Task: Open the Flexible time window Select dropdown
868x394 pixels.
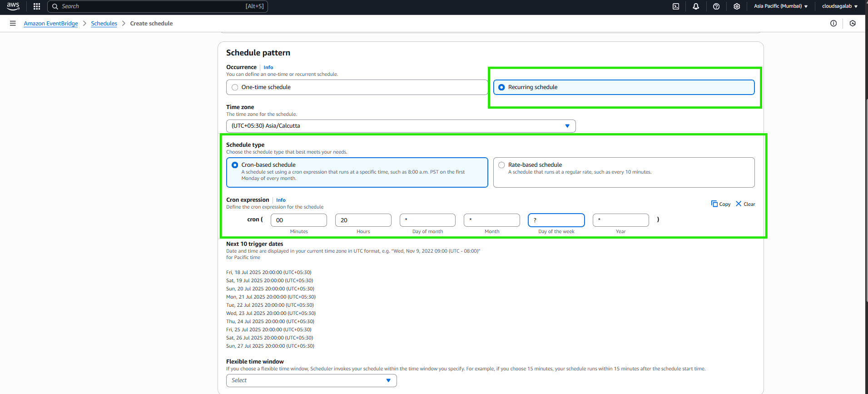Action: pos(311,380)
